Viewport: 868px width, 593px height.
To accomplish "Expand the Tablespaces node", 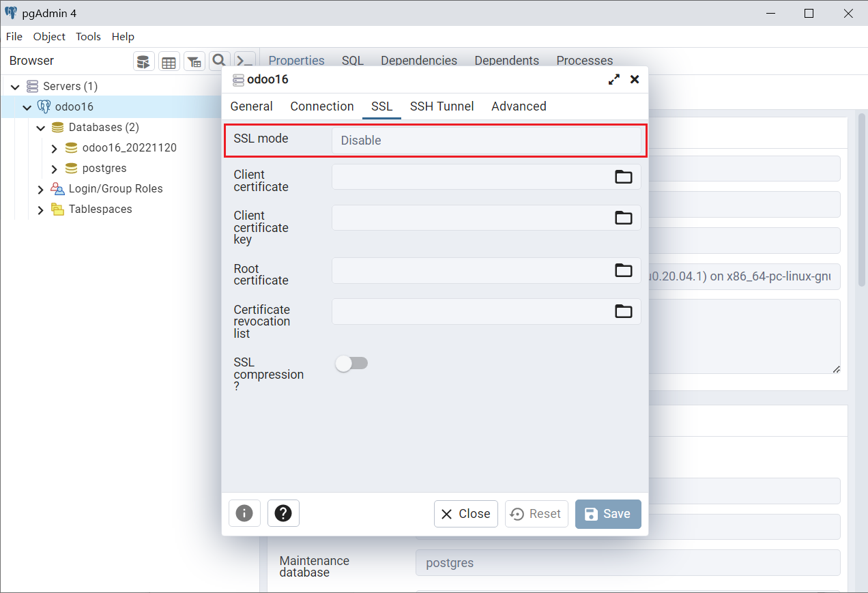I will pyautogui.click(x=41, y=209).
